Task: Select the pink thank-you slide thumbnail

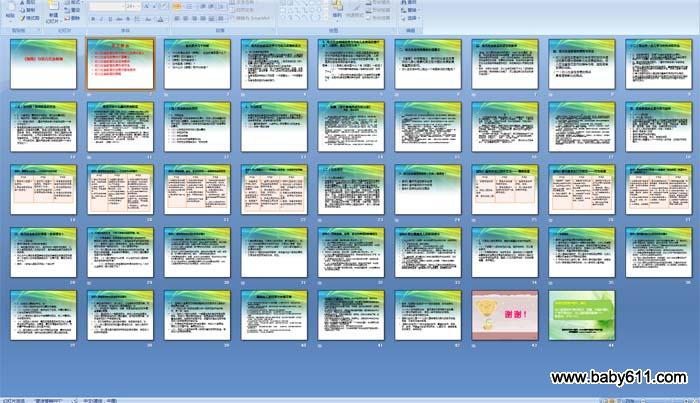Action: (x=505, y=314)
